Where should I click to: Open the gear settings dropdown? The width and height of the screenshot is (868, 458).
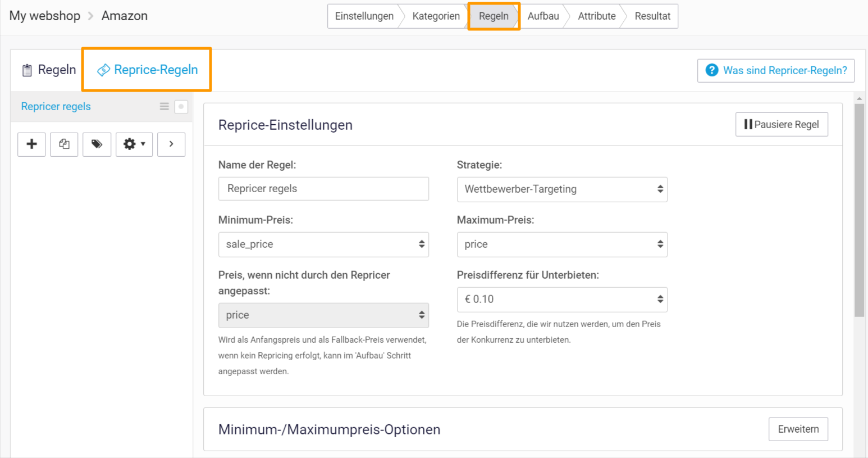tap(134, 144)
